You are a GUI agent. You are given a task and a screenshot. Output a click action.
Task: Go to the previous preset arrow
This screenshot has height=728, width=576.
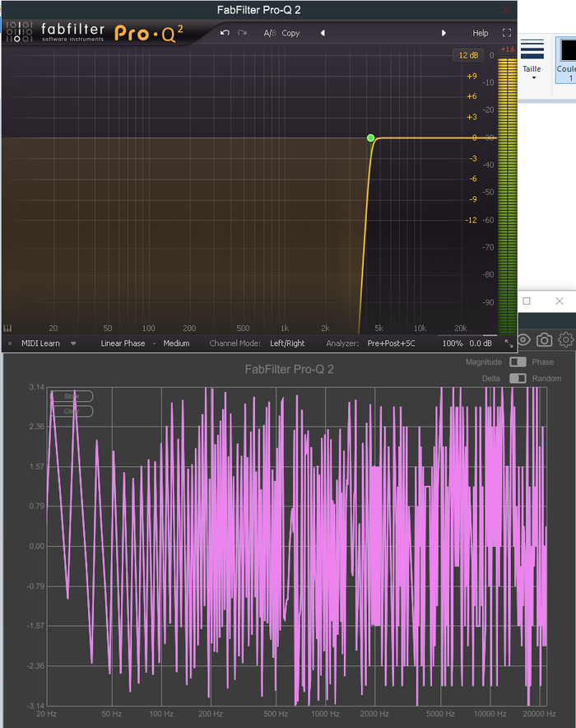pos(323,33)
